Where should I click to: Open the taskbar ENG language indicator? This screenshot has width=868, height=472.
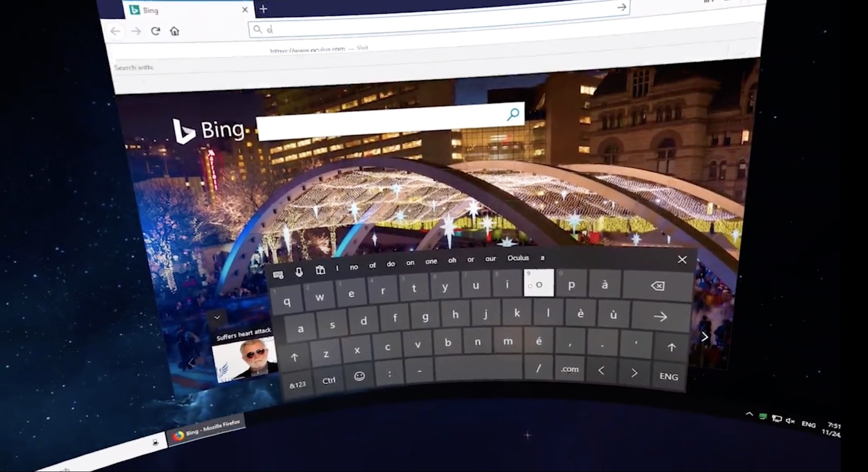(x=809, y=424)
